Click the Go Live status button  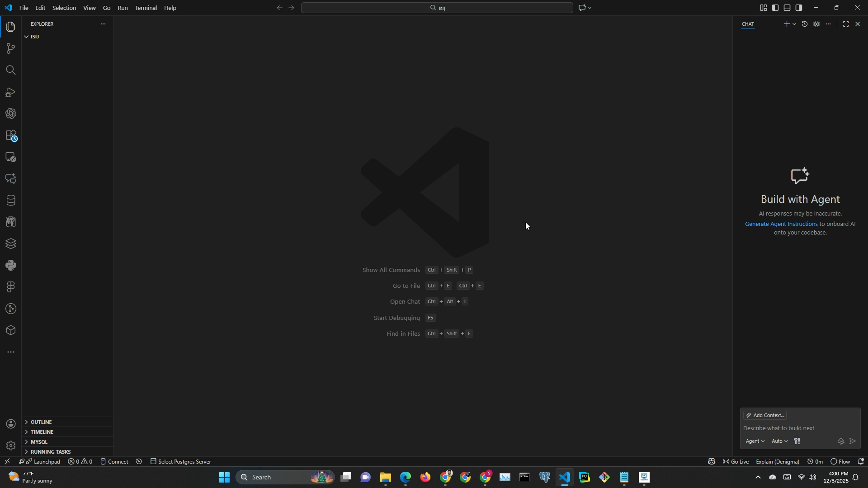736,462
